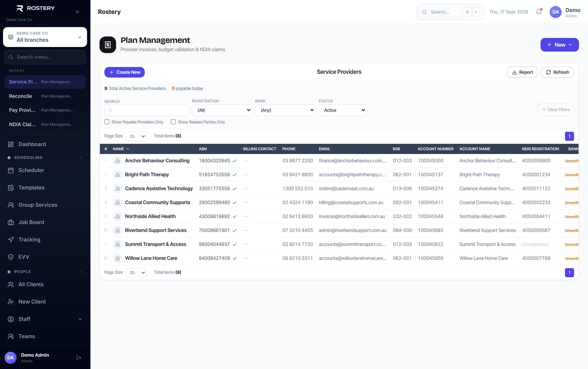Open the Status filter dropdown
This screenshot has width=588, height=369.
(x=343, y=110)
